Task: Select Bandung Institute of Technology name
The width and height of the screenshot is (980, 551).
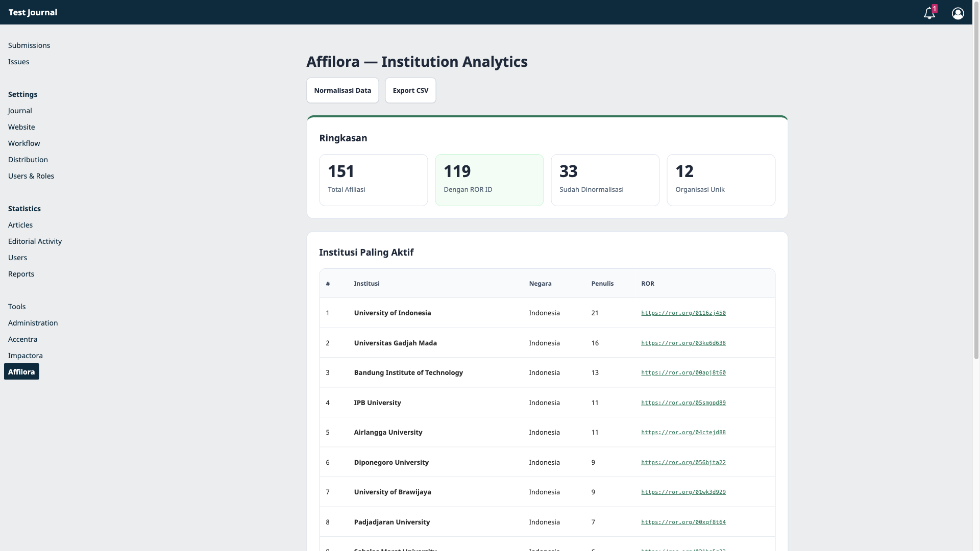Action: 408,373
